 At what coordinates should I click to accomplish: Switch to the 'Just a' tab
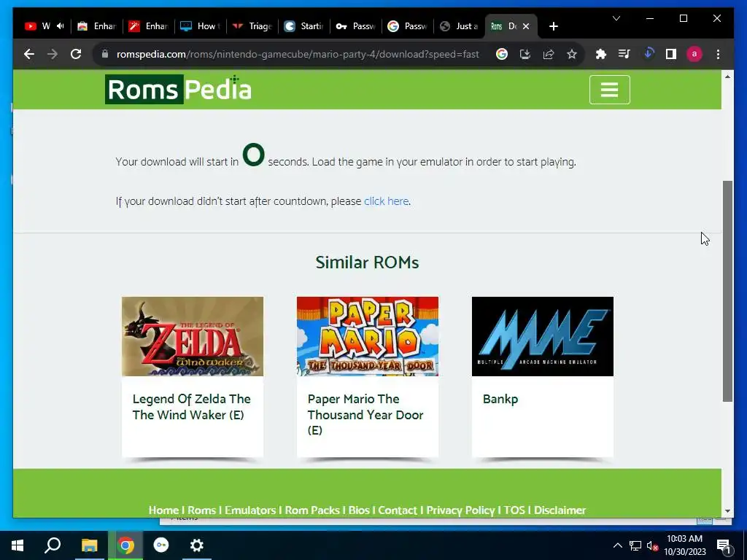[x=460, y=26]
